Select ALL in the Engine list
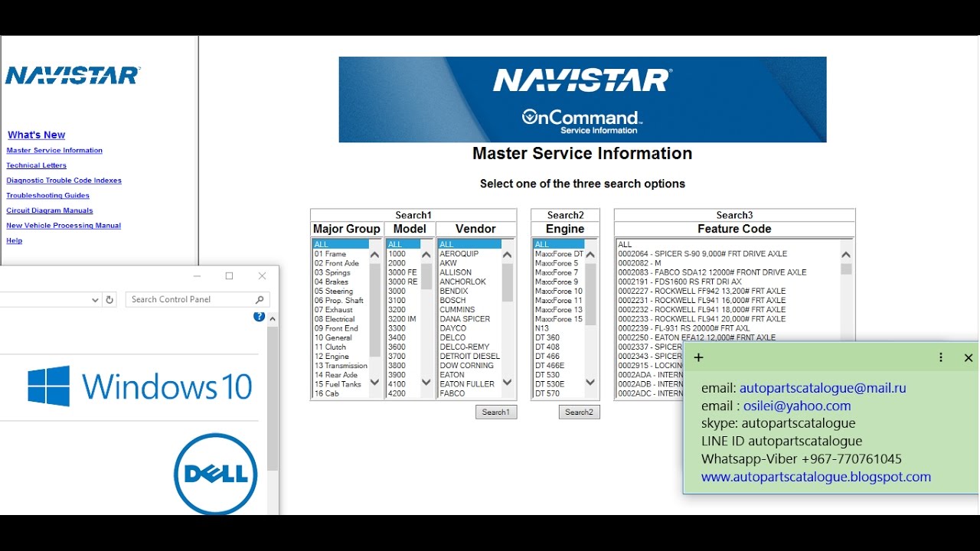The image size is (980, 551). pyautogui.click(x=559, y=245)
